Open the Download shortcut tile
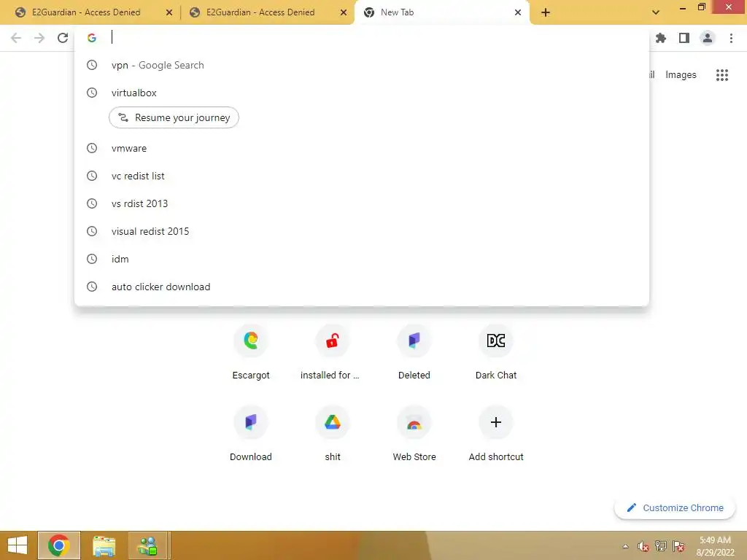The image size is (747, 560). 251,434
